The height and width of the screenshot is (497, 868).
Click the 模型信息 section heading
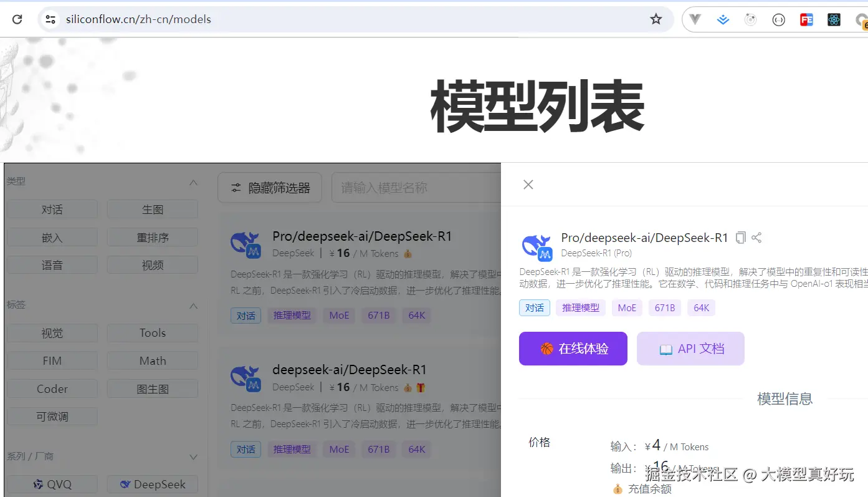[785, 399]
